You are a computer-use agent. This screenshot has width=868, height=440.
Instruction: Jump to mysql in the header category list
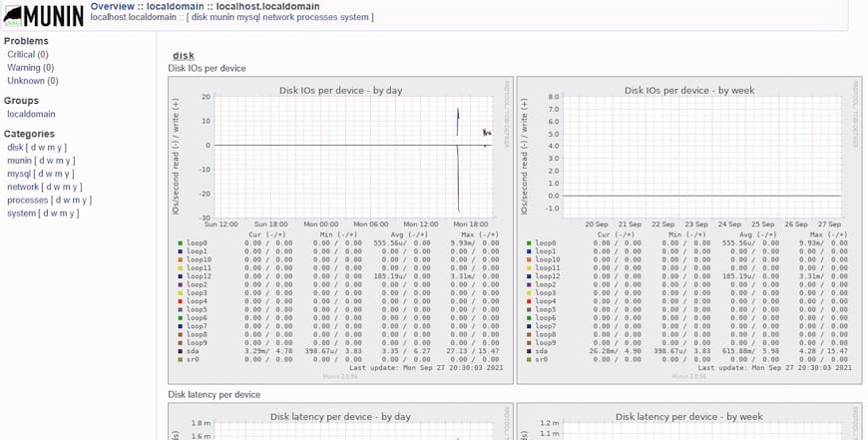tap(248, 17)
